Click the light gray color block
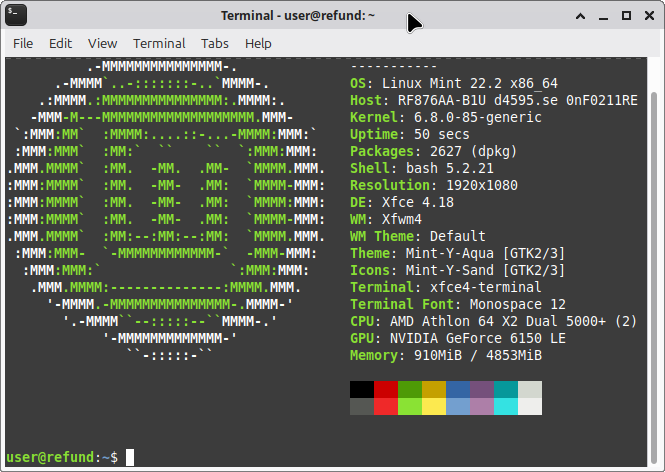Image resolution: width=665 pixels, height=472 pixels. (x=530, y=389)
